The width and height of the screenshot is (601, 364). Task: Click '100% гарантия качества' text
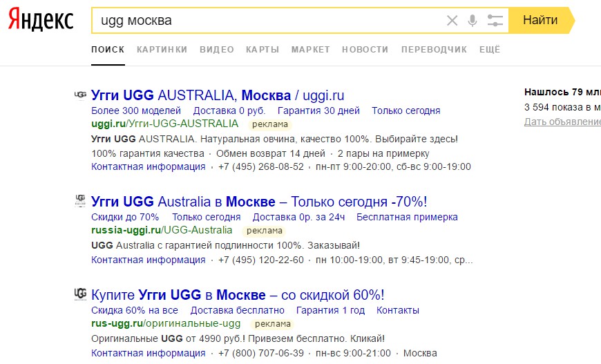[x=148, y=153]
